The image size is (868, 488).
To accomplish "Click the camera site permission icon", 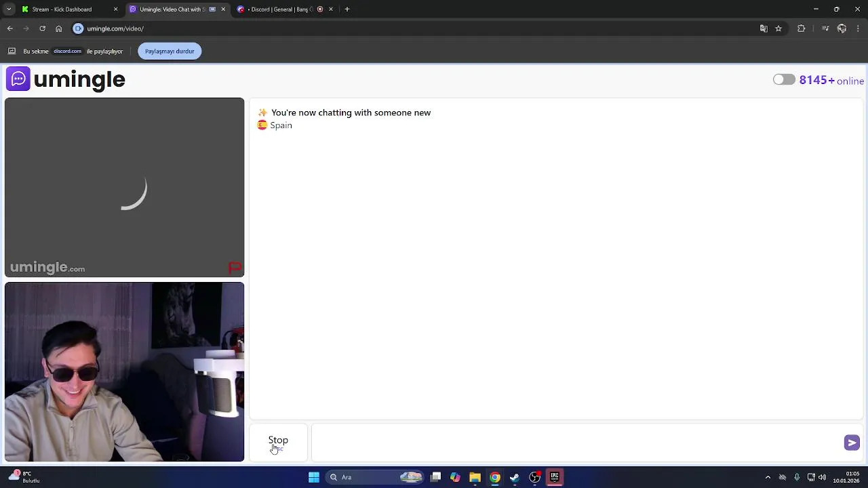I will [78, 28].
